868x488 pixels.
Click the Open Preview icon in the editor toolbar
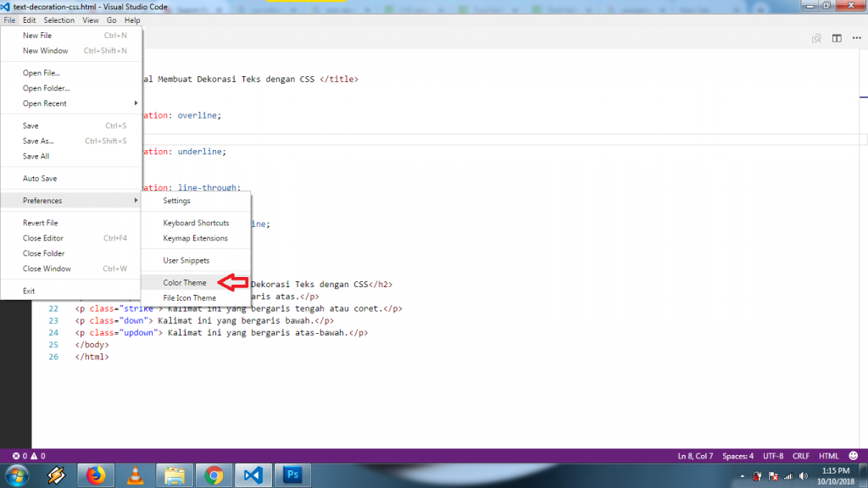(x=816, y=38)
